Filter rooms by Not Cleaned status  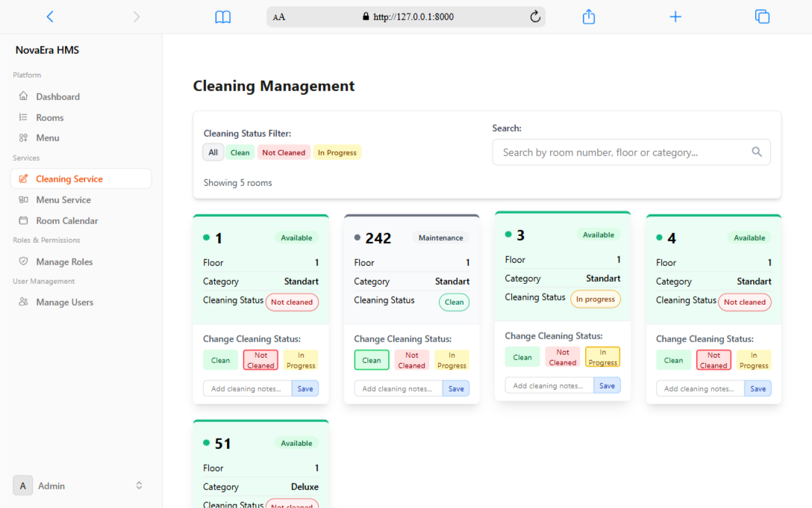click(284, 152)
